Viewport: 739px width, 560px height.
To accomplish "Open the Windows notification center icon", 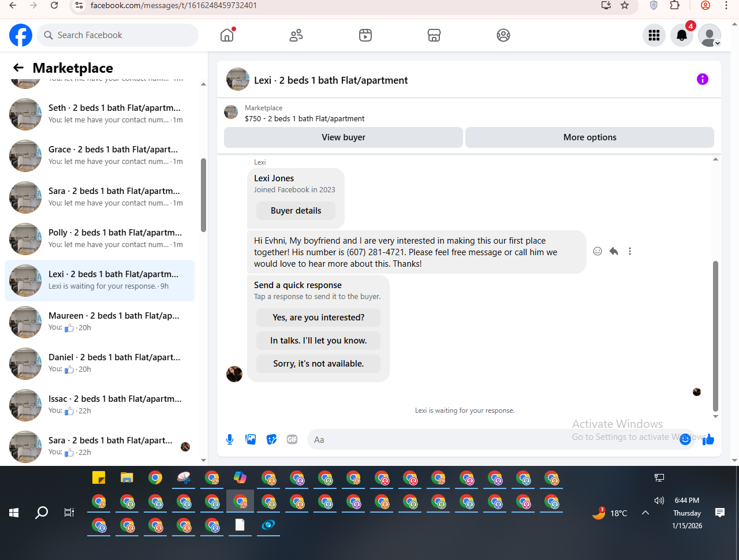I will (x=720, y=513).
